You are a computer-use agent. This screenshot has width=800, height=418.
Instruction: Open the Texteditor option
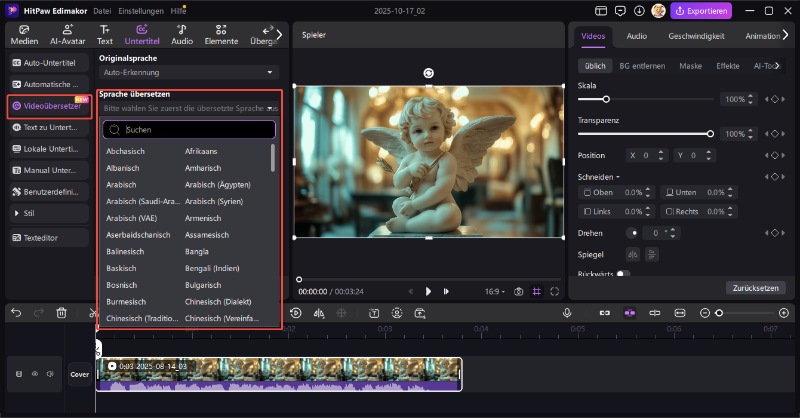click(49, 238)
